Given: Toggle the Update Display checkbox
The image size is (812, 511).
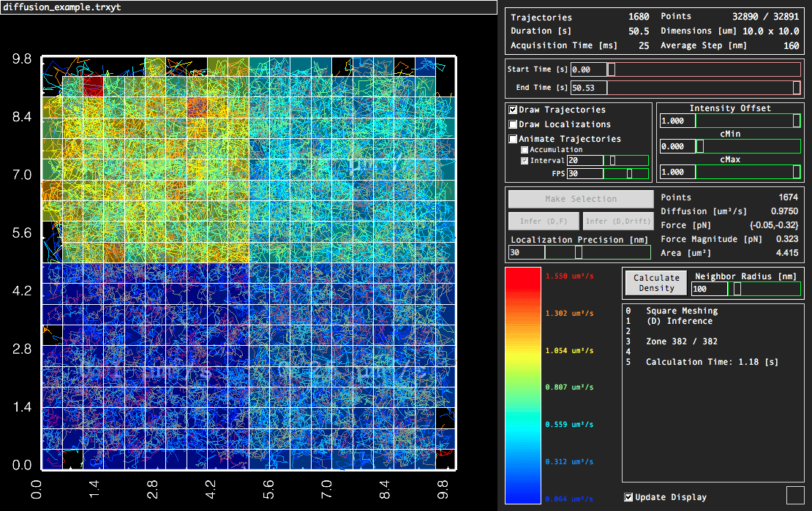Looking at the screenshot, I should point(628,497).
